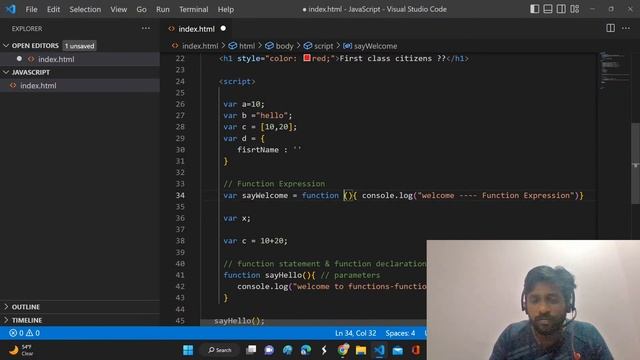
Task: Open File Explorer from taskbar
Action: click(x=361, y=350)
